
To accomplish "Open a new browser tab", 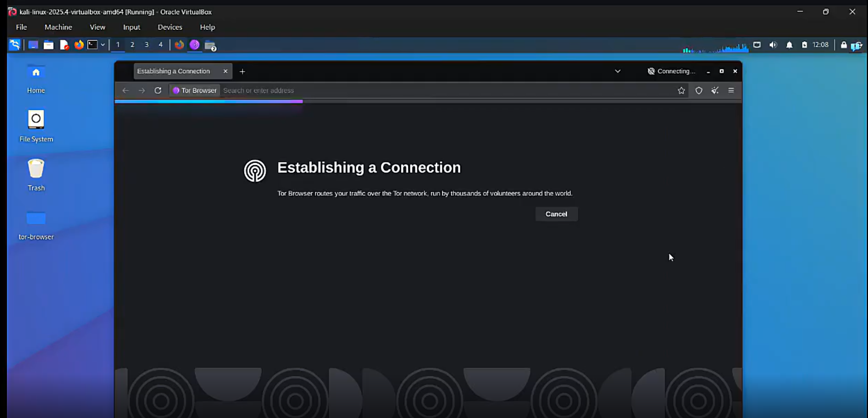I will pos(242,71).
